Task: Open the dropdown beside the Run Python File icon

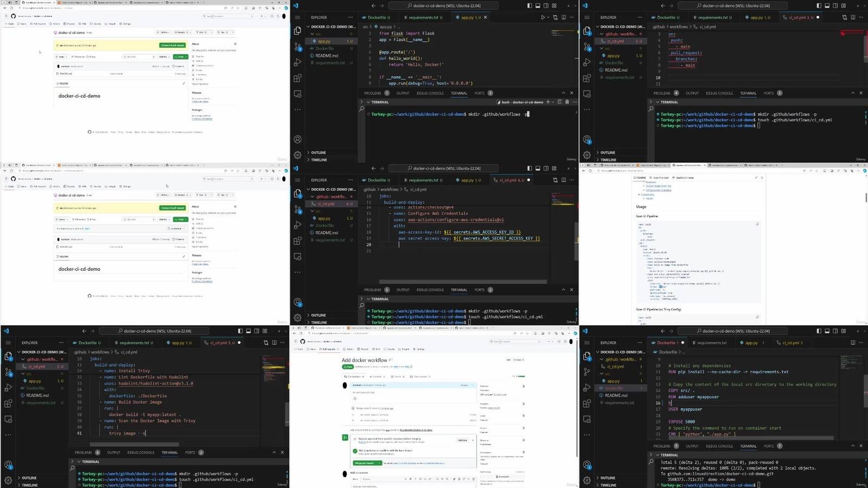Action: [x=548, y=17]
